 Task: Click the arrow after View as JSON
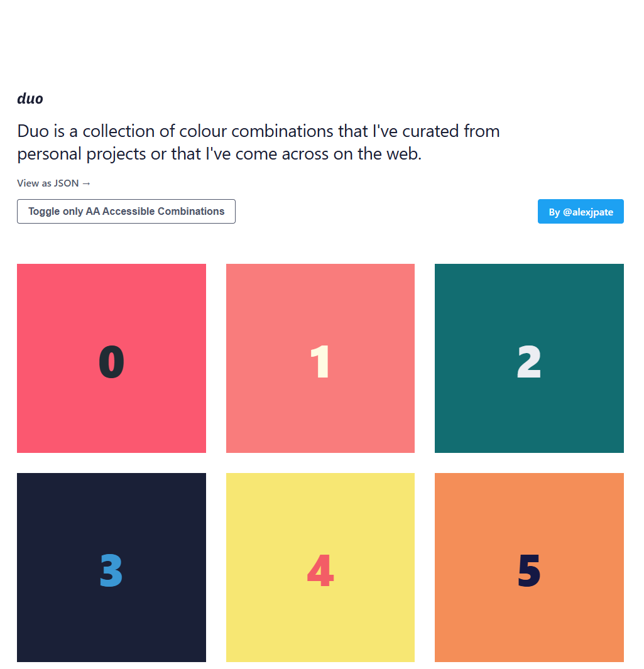click(x=86, y=183)
